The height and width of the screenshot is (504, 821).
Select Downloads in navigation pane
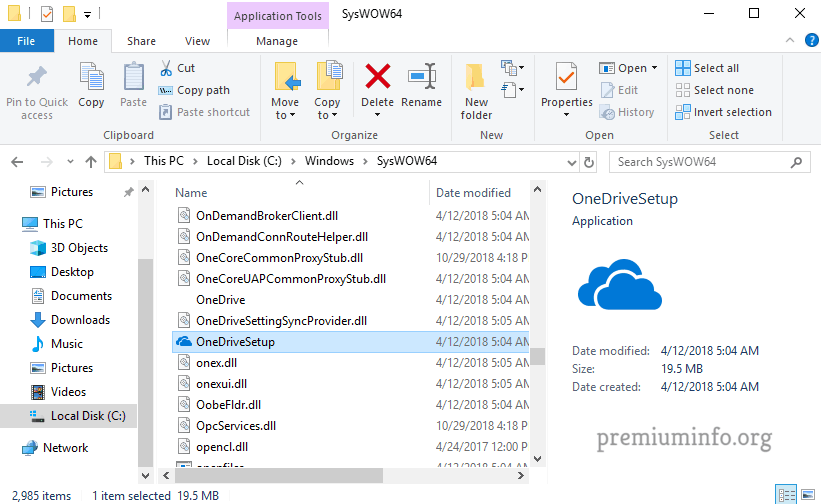pyautogui.click(x=80, y=320)
